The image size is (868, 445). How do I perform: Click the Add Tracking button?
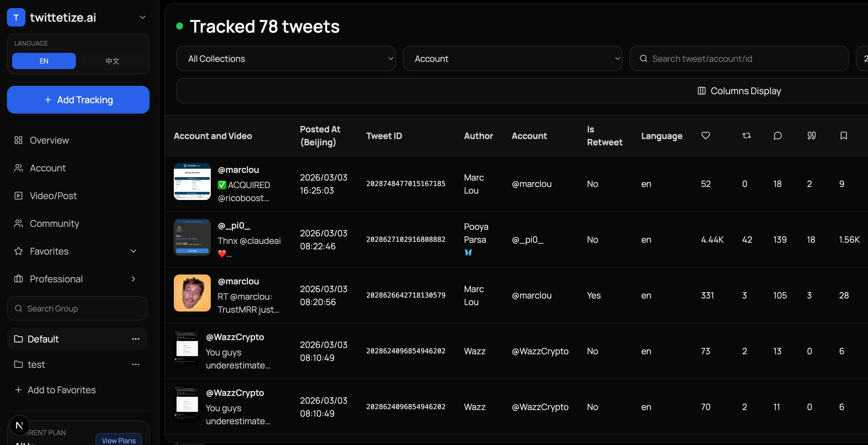coord(78,99)
